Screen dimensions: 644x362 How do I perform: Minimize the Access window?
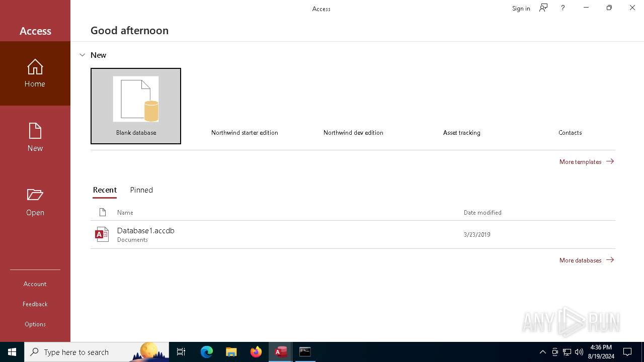pyautogui.click(x=586, y=8)
